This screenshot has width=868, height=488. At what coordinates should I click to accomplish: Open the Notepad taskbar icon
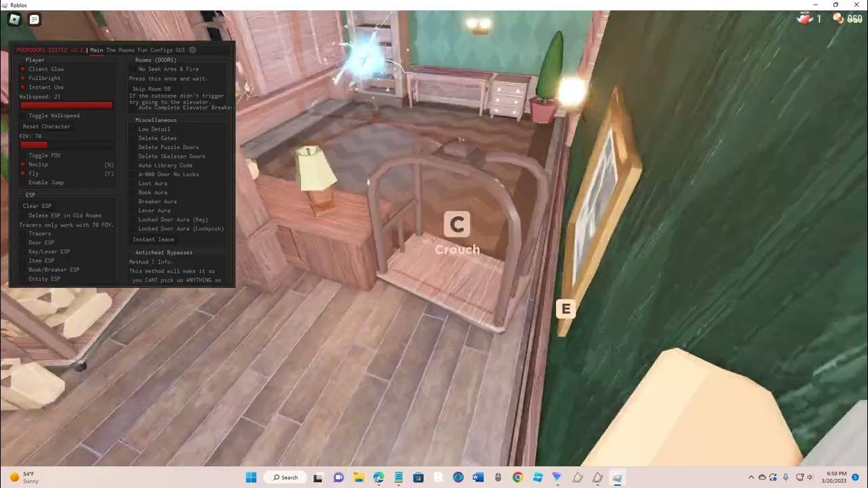pos(398,477)
